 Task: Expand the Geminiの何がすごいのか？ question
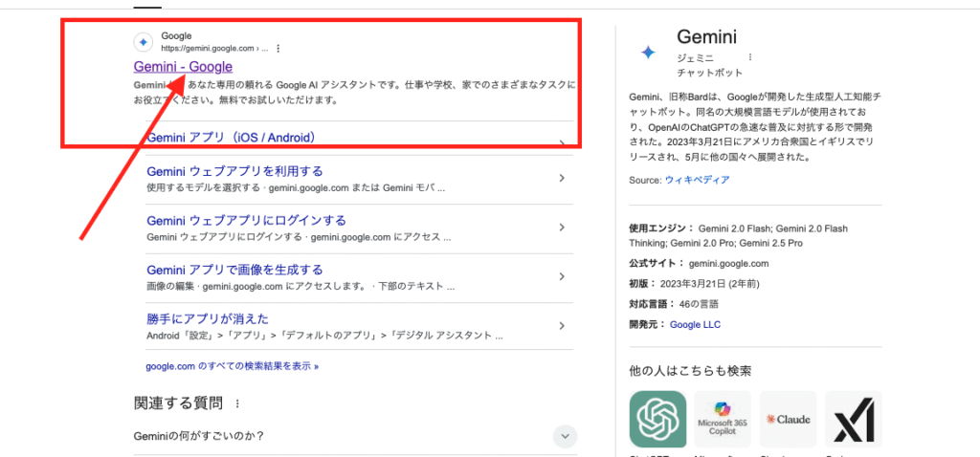click(x=565, y=436)
